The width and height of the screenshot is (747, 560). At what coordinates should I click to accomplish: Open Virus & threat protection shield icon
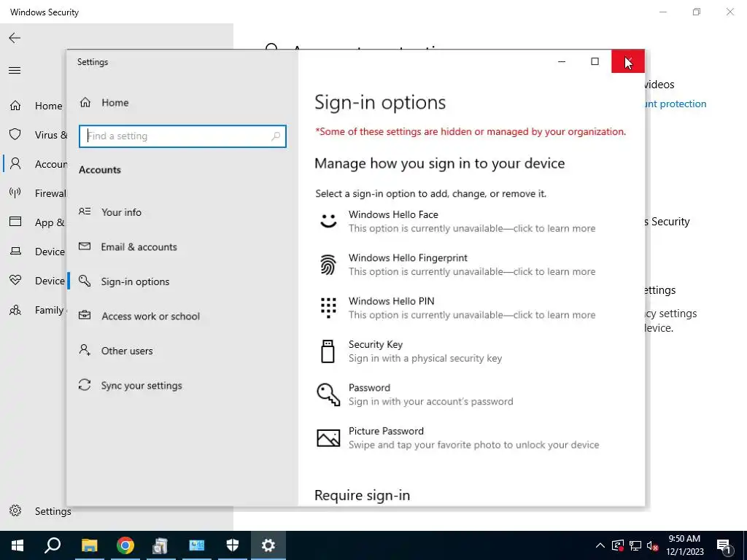coord(15,134)
